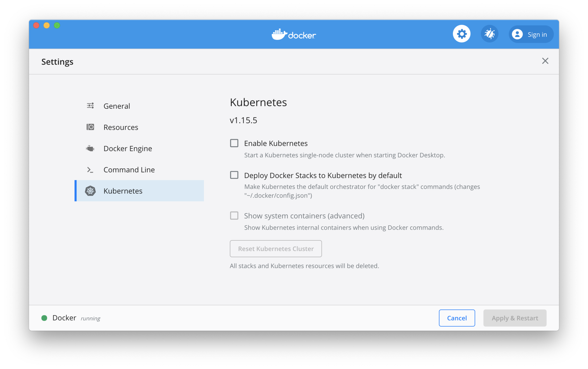Click the Docker Engine icon
This screenshot has width=588, height=369.
[x=90, y=149]
